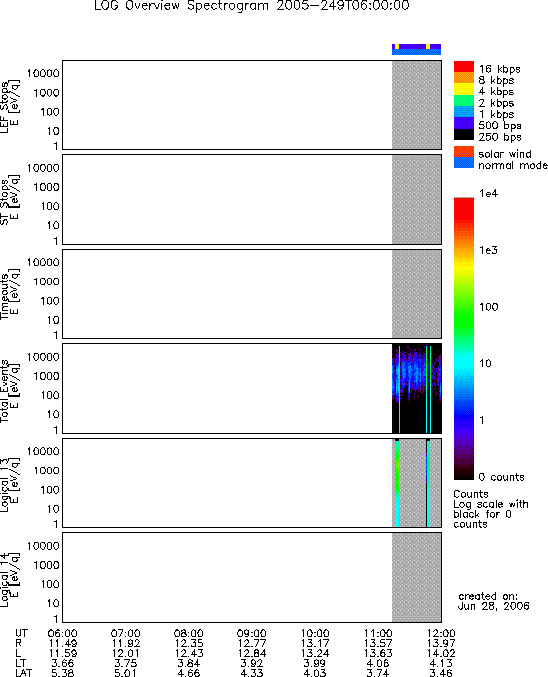The height and width of the screenshot is (677, 548).
Task: Click the Timeouts panel plot area
Action: tap(252, 294)
